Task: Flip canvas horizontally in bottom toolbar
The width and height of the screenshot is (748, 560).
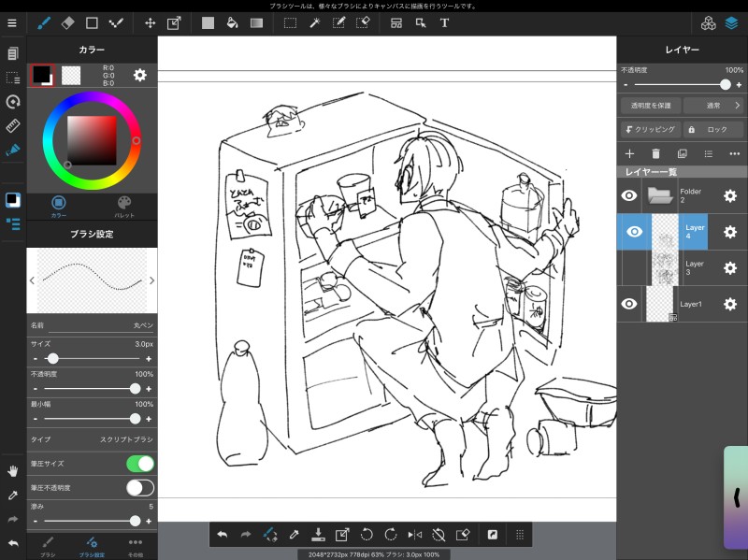Action: pyautogui.click(x=414, y=535)
